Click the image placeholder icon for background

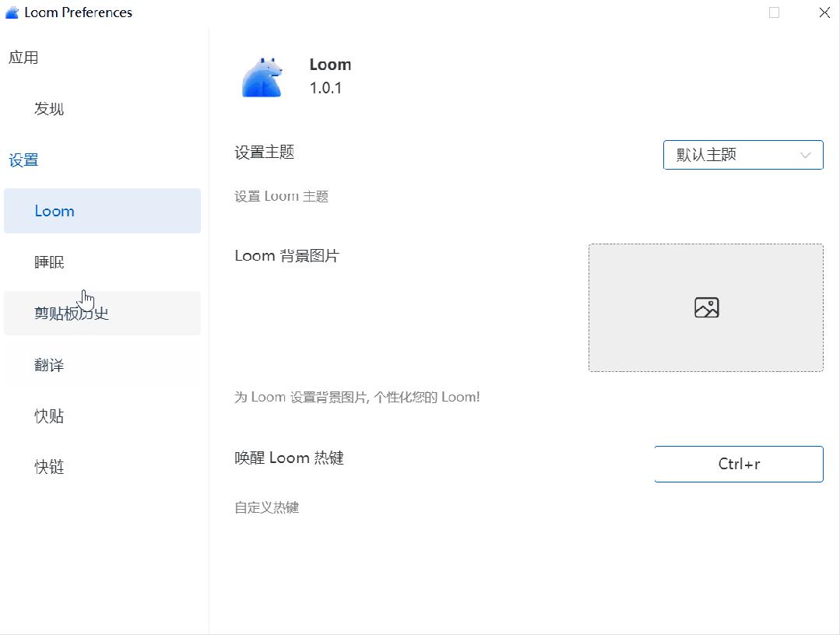click(x=705, y=307)
